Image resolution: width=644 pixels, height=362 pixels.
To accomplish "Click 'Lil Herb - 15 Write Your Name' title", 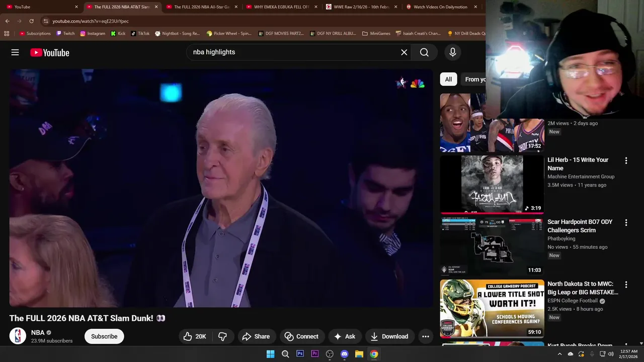I will click(x=578, y=164).
